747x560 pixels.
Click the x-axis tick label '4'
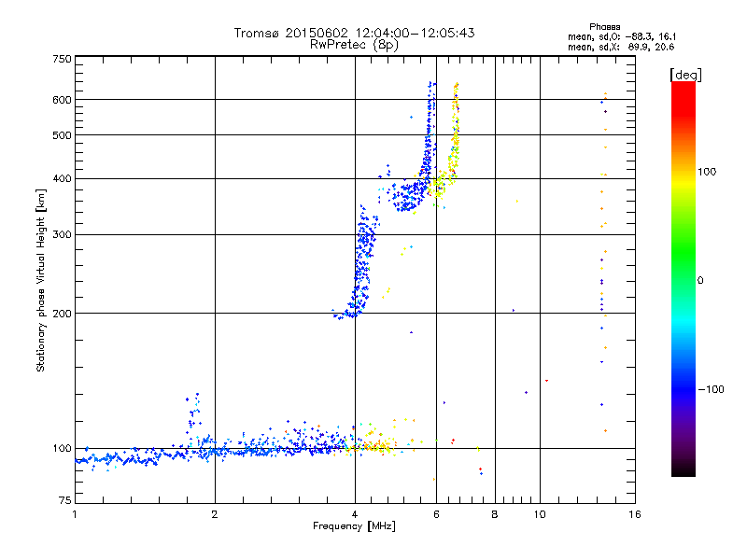(355, 514)
